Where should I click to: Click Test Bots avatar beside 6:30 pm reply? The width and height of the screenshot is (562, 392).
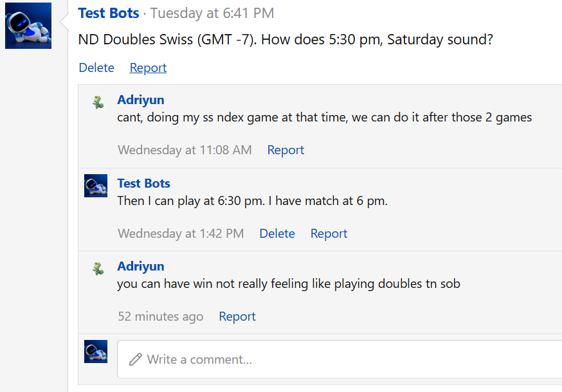click(96, 186)
